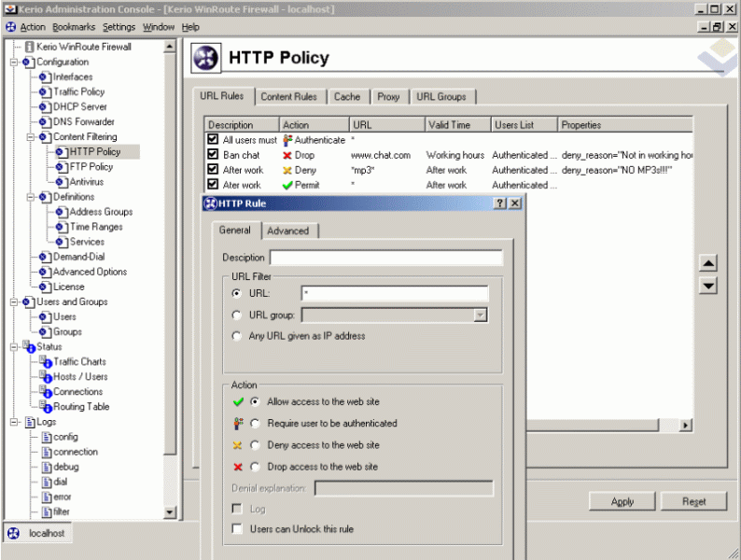Click the FTP Policy node icon
This screenshot has width=741, height=560.
[62, 167]
